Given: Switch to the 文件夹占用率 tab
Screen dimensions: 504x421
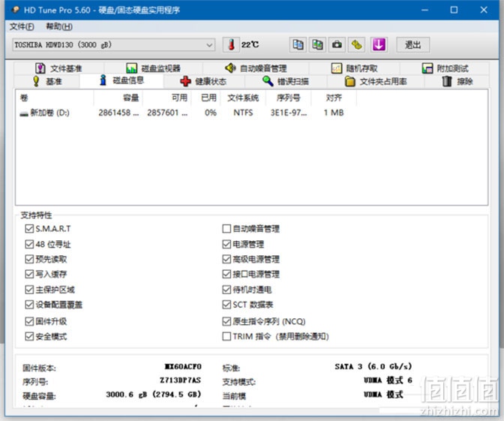Looking at the screenshot, I should pos(376,81).
